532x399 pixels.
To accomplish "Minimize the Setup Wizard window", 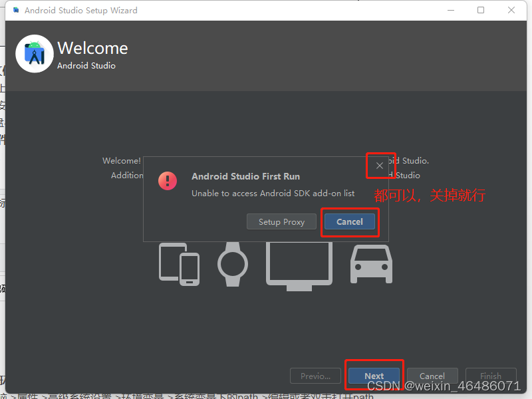I will tap(452, 10).
